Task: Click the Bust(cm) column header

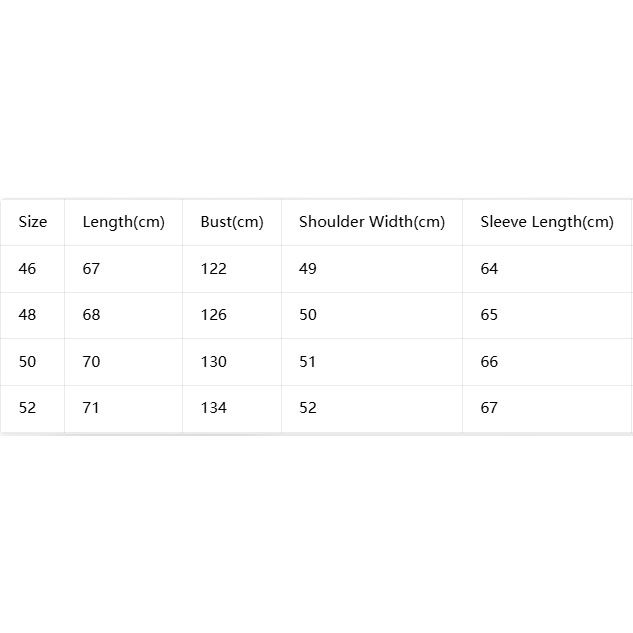Action: pyautogui.click(x=232, y=222)
